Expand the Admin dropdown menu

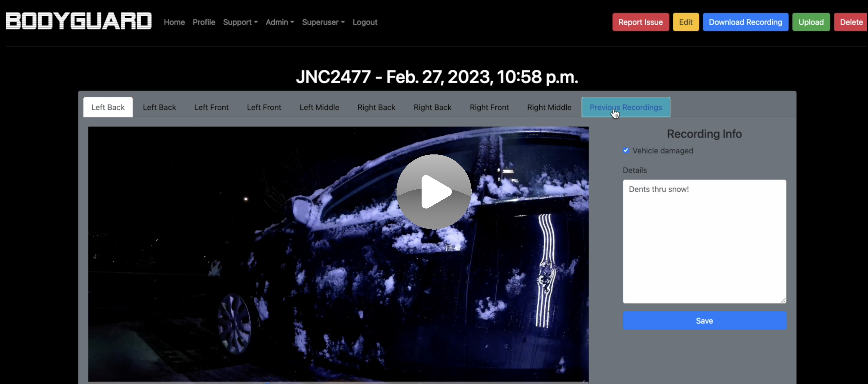point(280,22)
